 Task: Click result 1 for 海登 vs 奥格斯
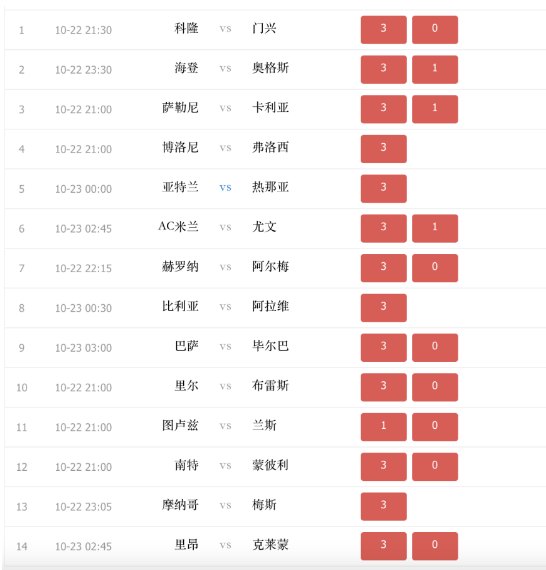coord(435,69)
